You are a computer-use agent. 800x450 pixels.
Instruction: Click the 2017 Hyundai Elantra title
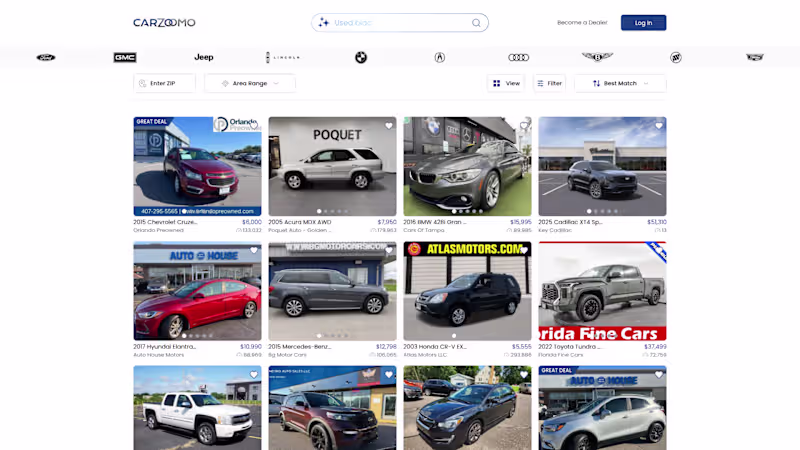click(165, 346)
